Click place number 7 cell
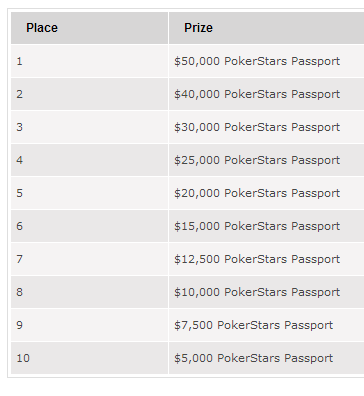Image resolution: width=364 pixels, height=396 pixels. [x=89, y=259]
